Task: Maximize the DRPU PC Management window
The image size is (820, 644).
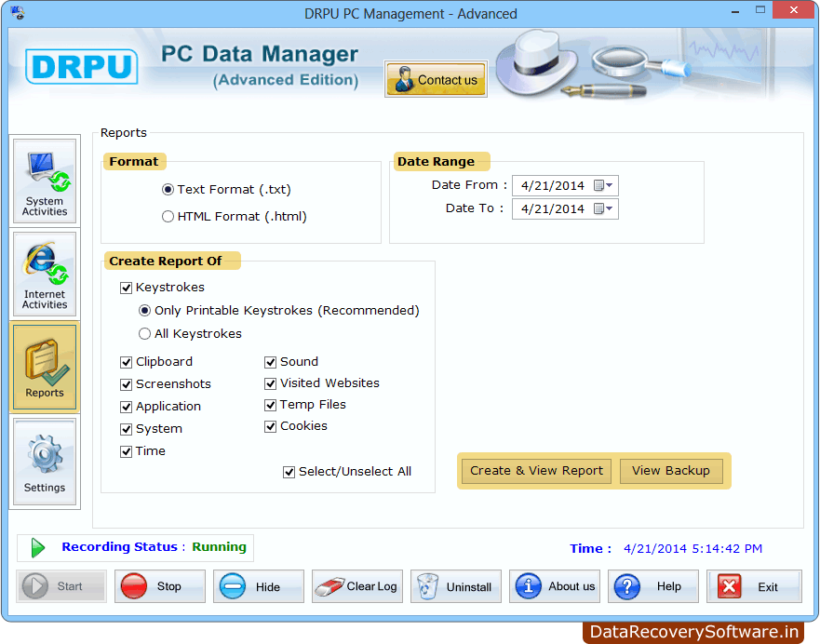Action: 760,10
